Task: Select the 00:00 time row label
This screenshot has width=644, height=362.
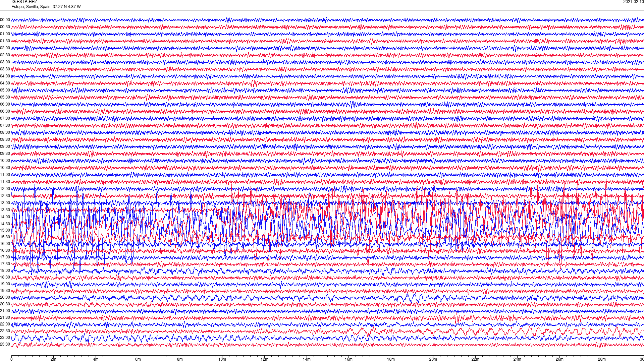Action: pos(5,20)
